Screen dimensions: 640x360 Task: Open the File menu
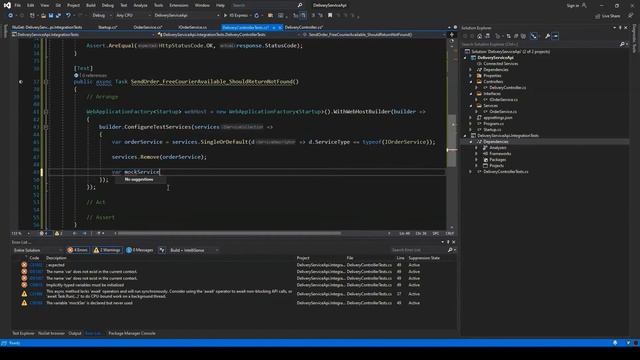18,5
